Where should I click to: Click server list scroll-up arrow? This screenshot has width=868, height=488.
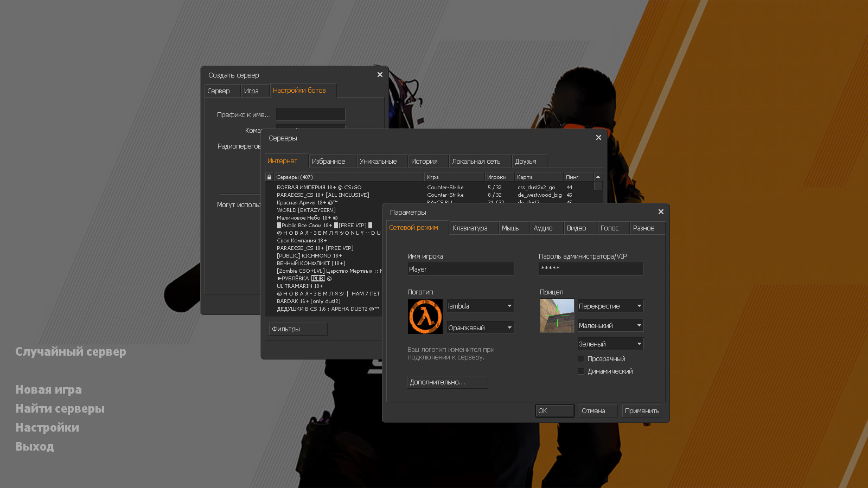pos(598,177)
